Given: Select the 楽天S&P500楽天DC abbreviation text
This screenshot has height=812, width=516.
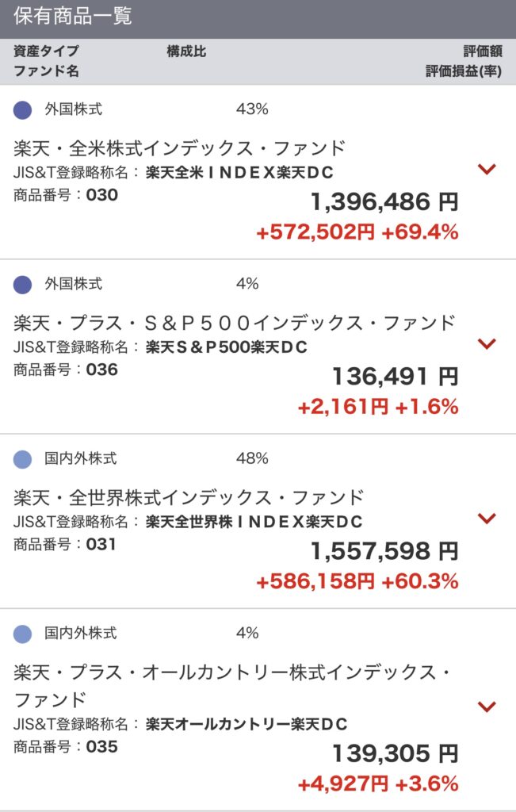Looking at the screenshot, I should coord(227,347).
